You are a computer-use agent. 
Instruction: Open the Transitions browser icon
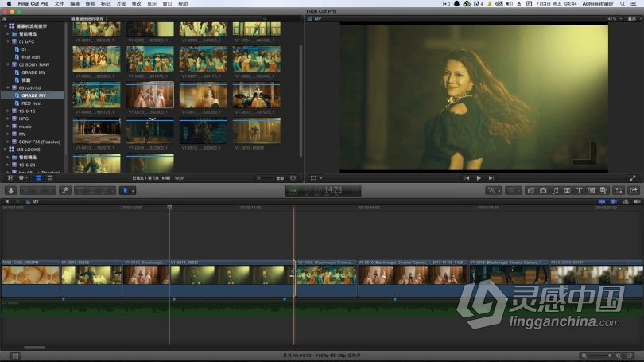pos(567,191)
